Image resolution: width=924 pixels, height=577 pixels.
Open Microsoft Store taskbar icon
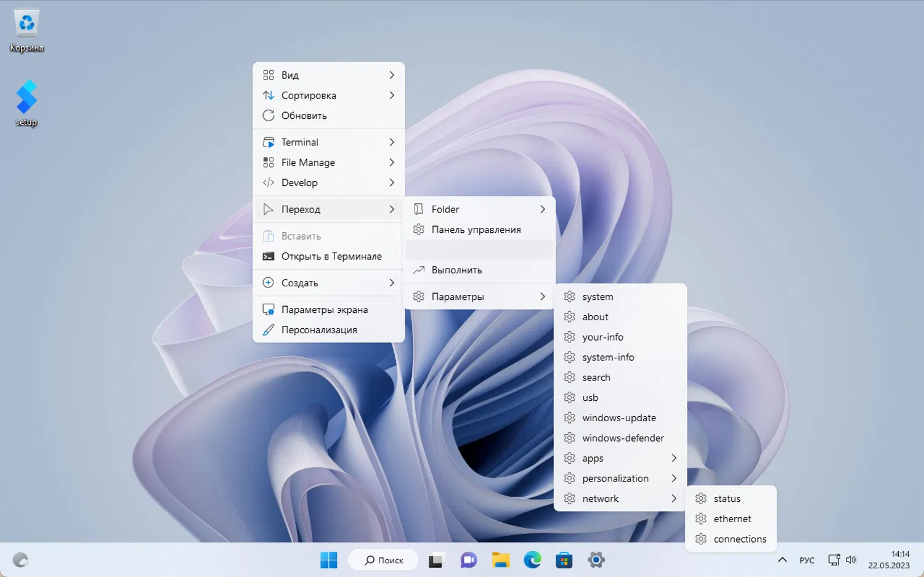(564, 560)
